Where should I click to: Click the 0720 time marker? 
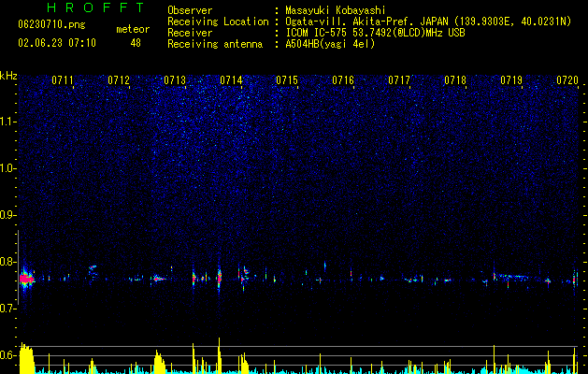click(x=567, y=80)
